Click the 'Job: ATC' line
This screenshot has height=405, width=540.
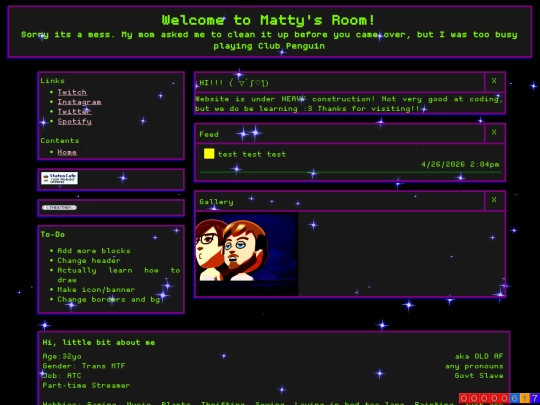(62, 375)
